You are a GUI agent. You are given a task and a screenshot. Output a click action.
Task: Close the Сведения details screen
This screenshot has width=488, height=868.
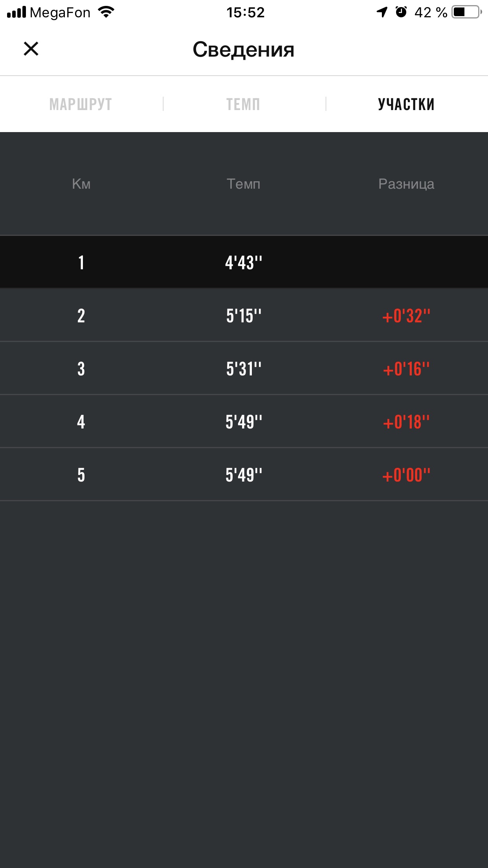point(31,49)
